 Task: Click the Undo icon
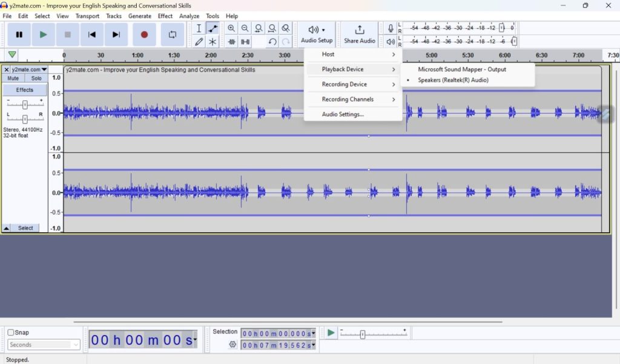[272, 41]
